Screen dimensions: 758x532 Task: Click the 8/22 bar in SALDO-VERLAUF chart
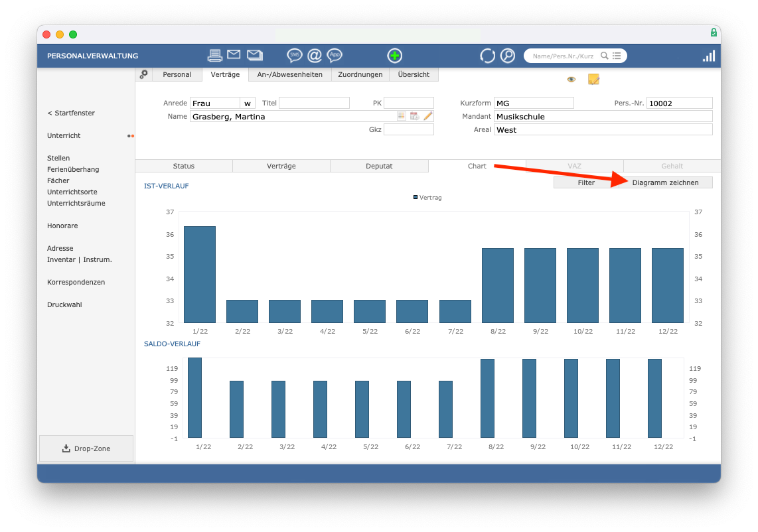[x=487, y=398]
